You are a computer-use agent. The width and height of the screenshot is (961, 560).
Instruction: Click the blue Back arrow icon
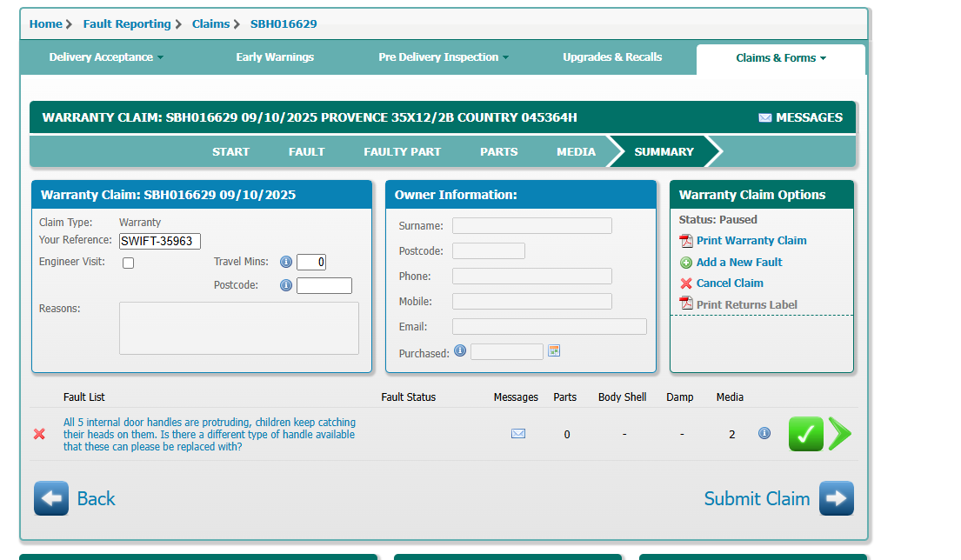pos(51,498)
